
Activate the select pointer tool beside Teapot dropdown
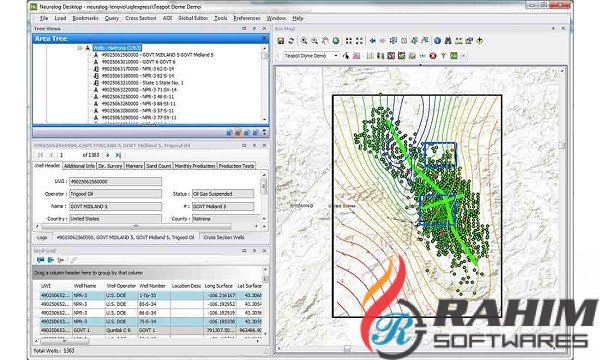(346, 56)
